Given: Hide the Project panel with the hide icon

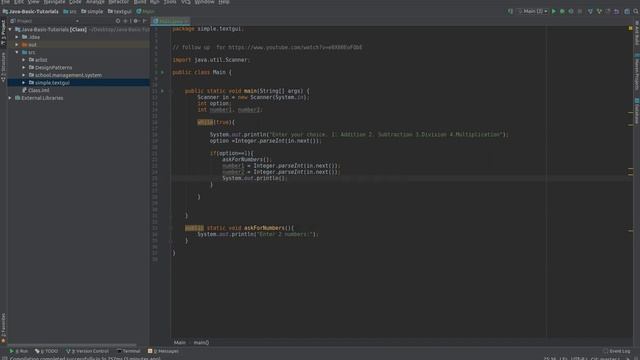Looking at the screenshot, I should coord(144,21).
